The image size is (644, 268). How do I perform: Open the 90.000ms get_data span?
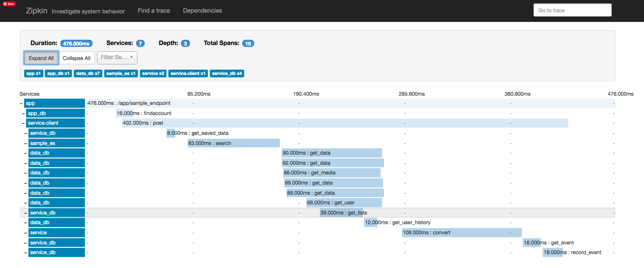[332, 153]
